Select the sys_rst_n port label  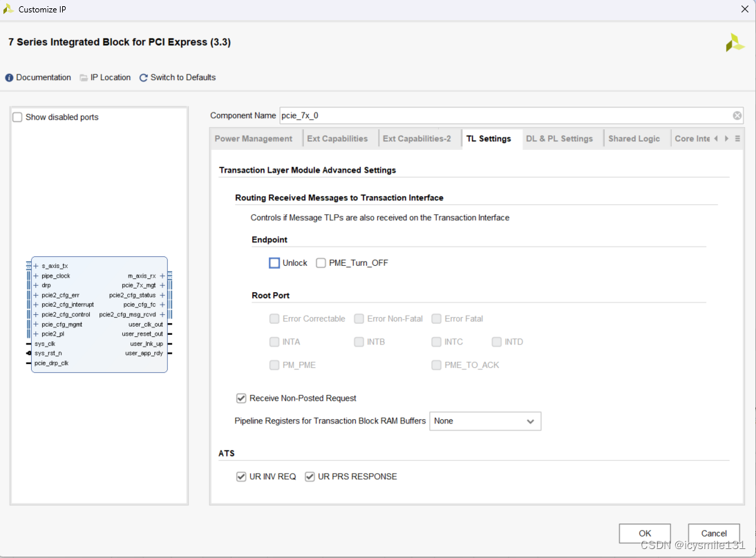(x=48, y=353)
